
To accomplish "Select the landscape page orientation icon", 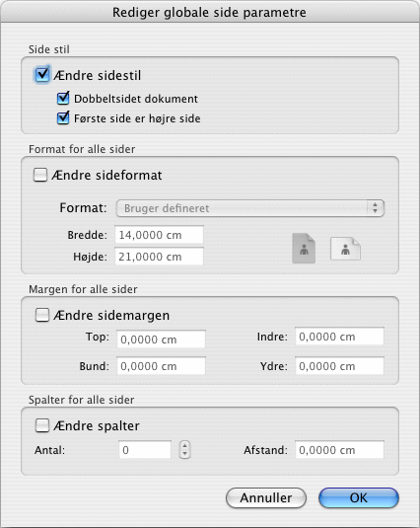I will click(x=345, y=249).
